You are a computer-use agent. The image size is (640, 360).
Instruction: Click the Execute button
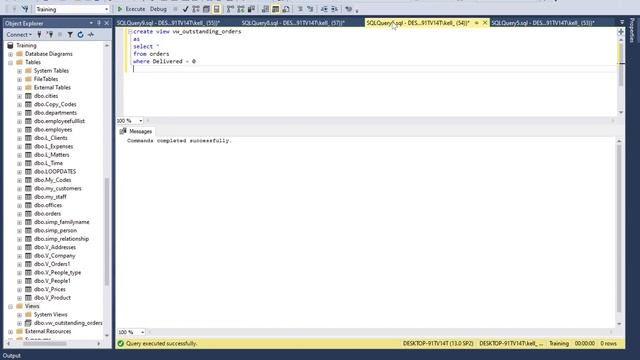coord(131,9)
